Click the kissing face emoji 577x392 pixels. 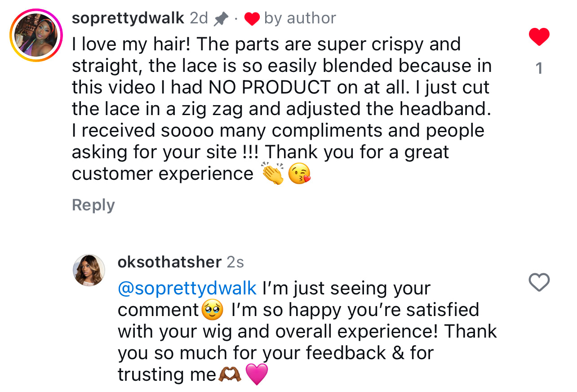point(299,174)
